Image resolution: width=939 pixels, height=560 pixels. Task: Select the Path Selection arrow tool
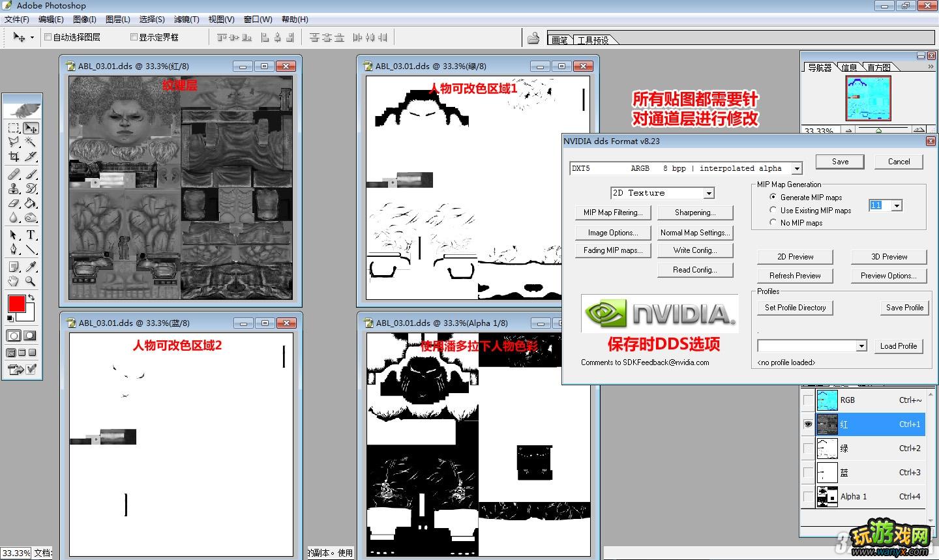tap(14, 235)
